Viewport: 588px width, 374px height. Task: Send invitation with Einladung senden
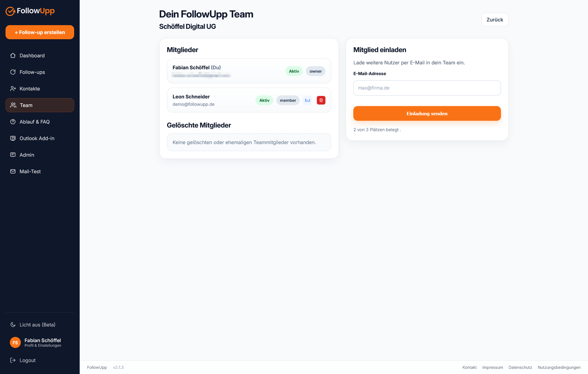427,113
